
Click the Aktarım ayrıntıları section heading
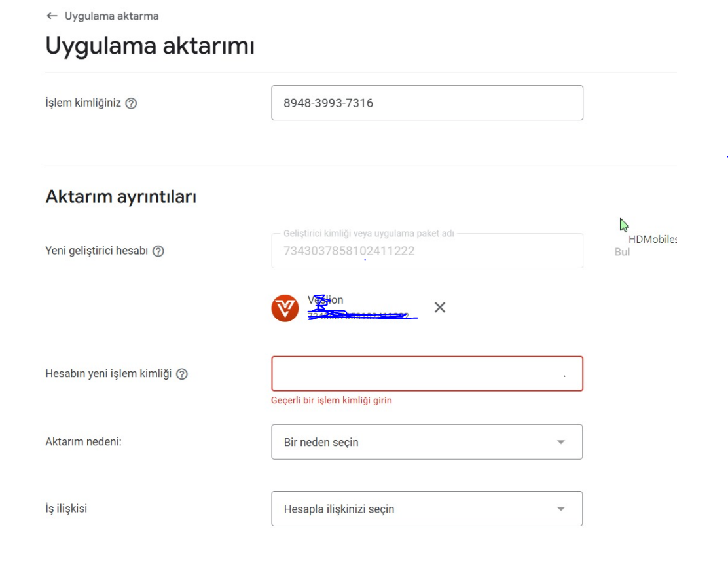120,197
